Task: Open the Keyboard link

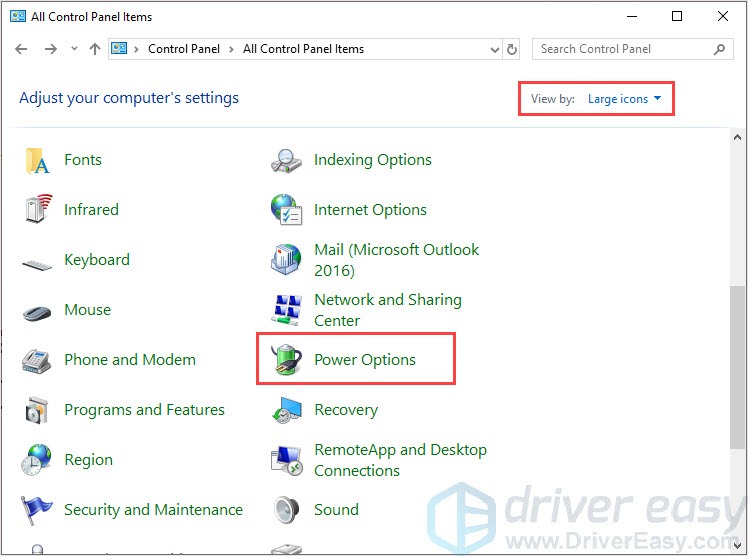Action: point(97,260)
